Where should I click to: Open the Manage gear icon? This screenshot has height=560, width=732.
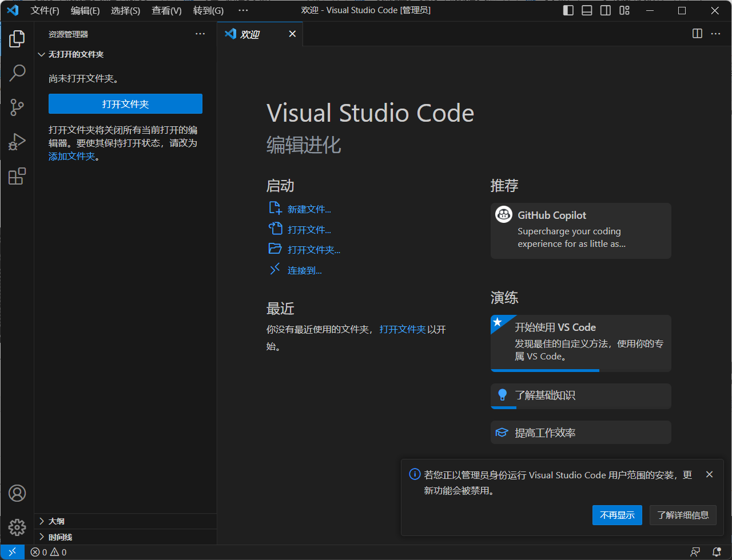pos(17,527)
